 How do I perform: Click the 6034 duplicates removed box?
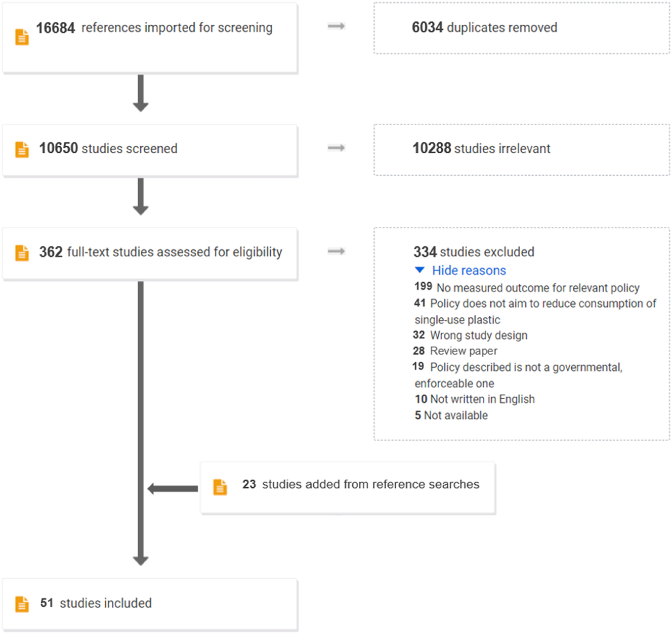click(521, 28)
